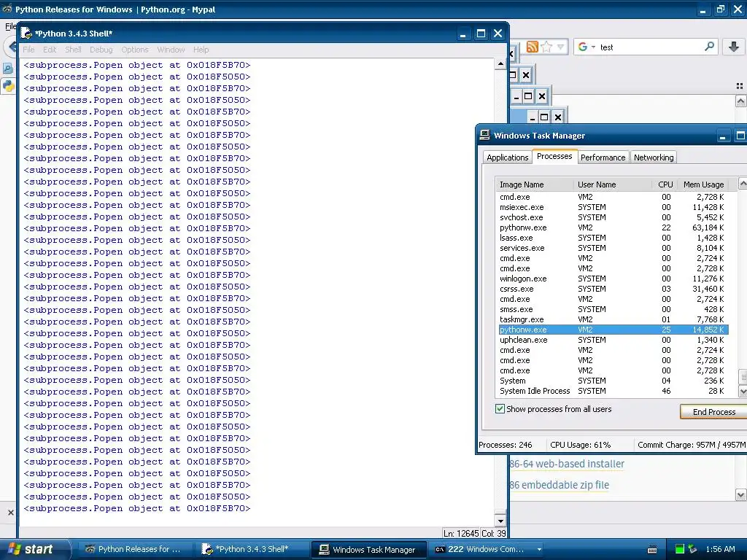Click Task Manager process list scroll-down arrow
Image resolution: width=747 pixels, height=560 pixels.
click(x=742, y=391)
